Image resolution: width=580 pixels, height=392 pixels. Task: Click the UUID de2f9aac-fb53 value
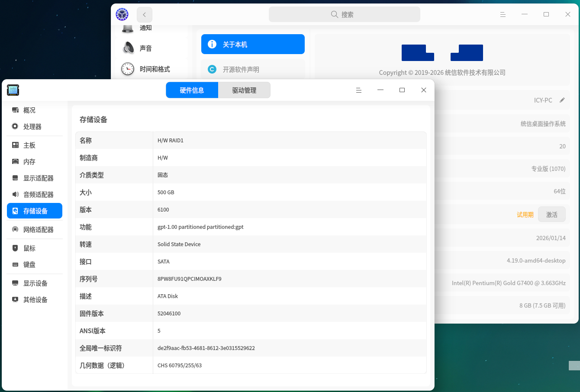point(206,348)
